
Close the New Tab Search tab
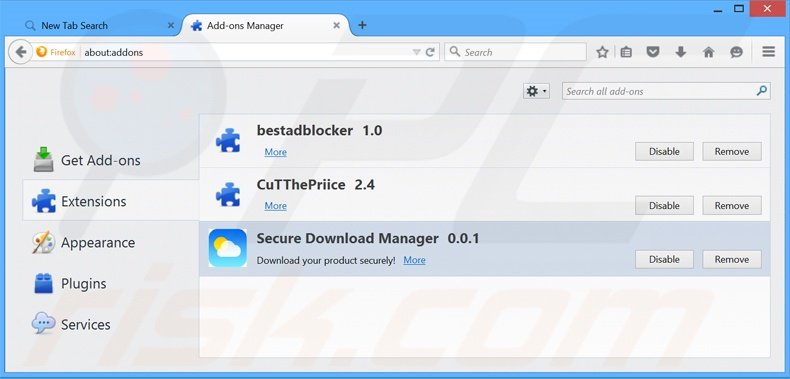[x=170, y=25]
